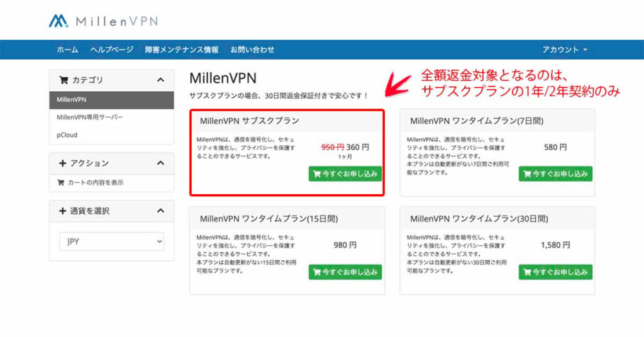Select the MillenVPN category item

tap(112, 100)
